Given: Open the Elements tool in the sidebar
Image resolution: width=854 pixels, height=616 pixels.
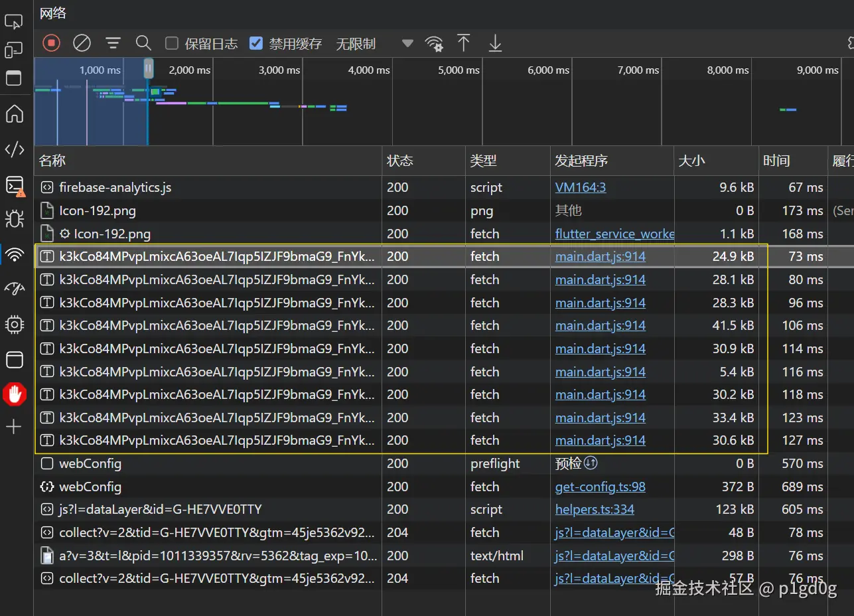Looking at the screenshot, I should [14, 149].
